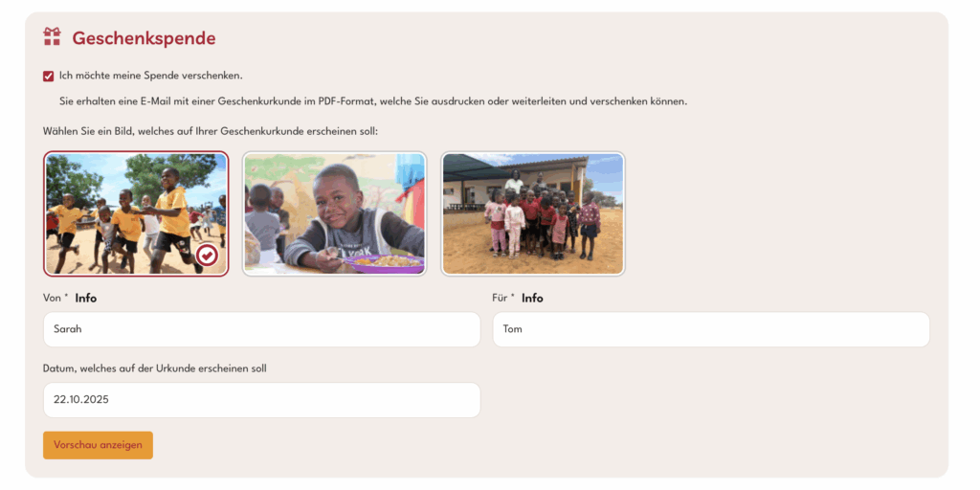Click the label text Ich möchte meine Spende verschenken
This screenshot has height=490, width=980.
[150, 76]
